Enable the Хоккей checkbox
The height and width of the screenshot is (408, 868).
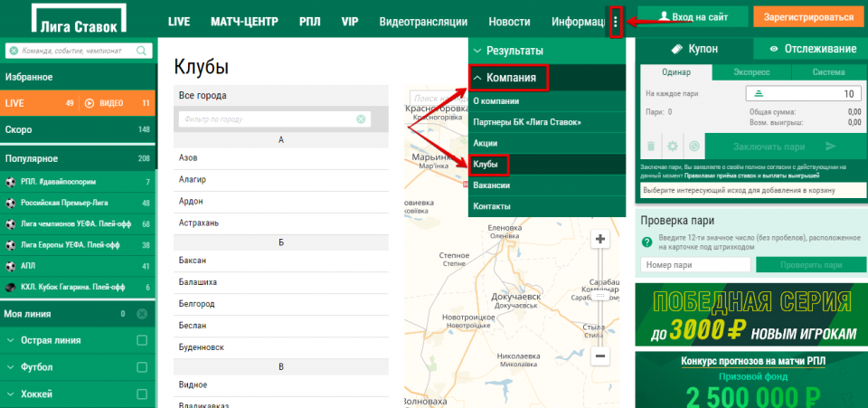(141, 394)
